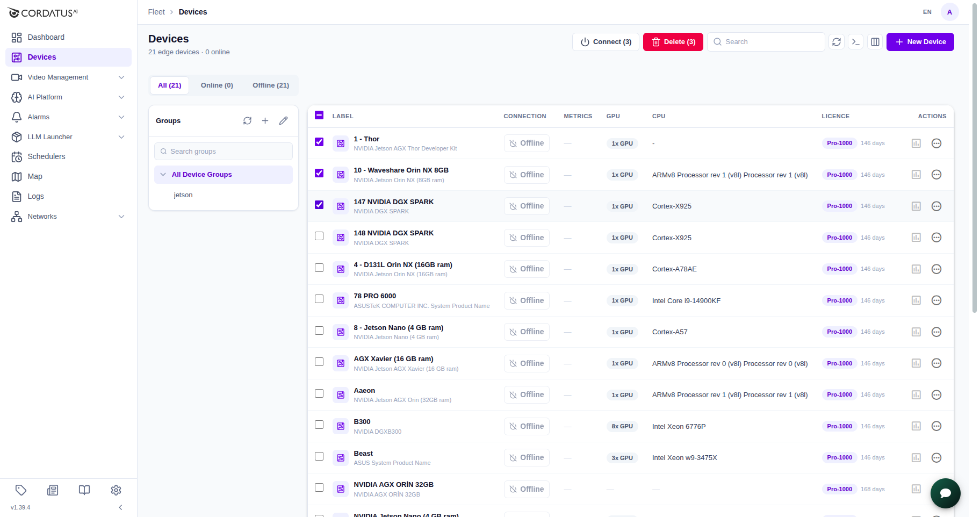This screenshot has width=980, height=517.
Task: Click device icon of 8 - Jetson Nano row
Action: coord(341,332)
